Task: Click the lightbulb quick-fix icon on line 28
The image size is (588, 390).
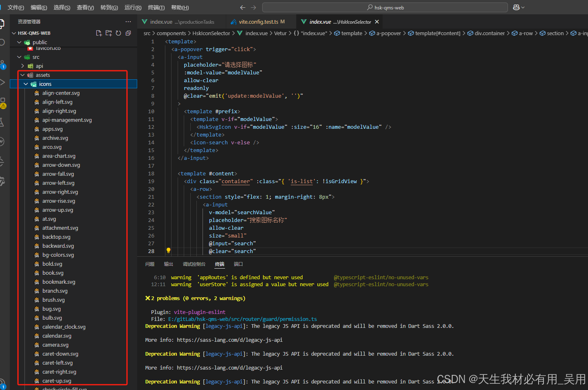Action: point(168,251)
